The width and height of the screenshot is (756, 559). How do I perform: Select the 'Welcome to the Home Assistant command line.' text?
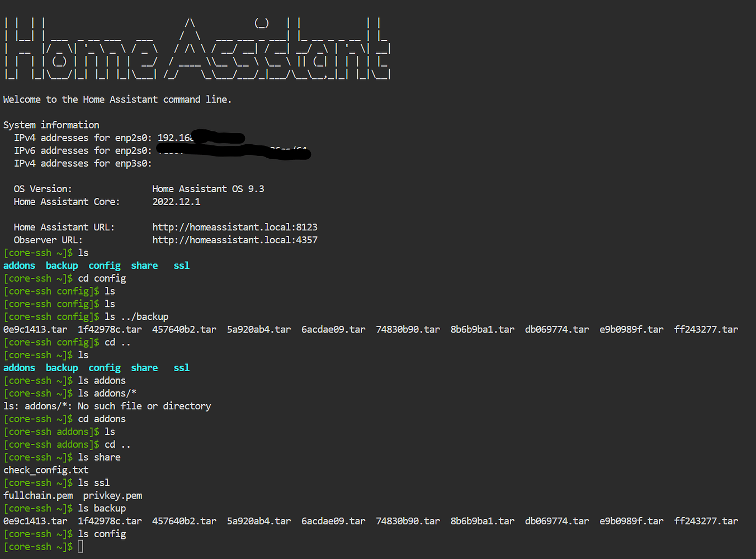117,100
